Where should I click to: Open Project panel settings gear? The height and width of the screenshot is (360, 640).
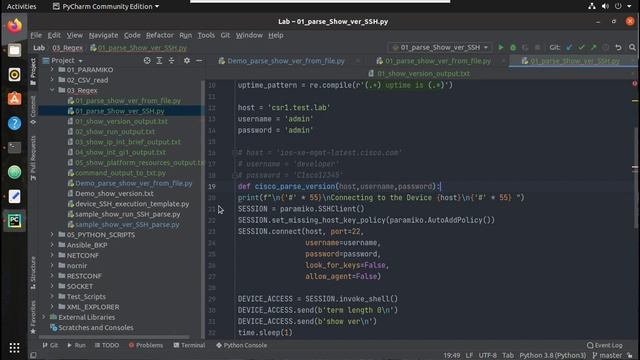tap(187, 60)
